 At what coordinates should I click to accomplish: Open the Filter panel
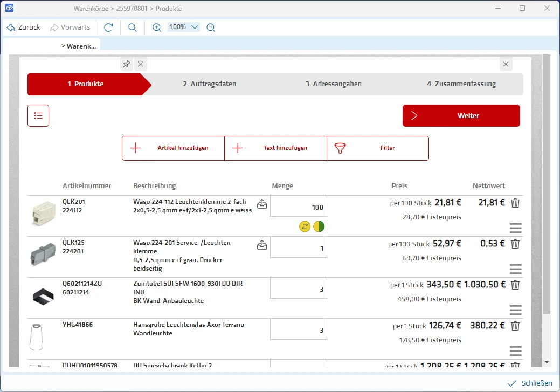(x=377, y=148)
